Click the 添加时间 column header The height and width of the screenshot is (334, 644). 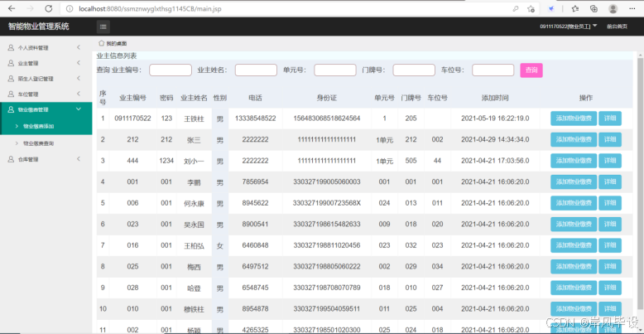pyautogui.click(x=495, y=98)
